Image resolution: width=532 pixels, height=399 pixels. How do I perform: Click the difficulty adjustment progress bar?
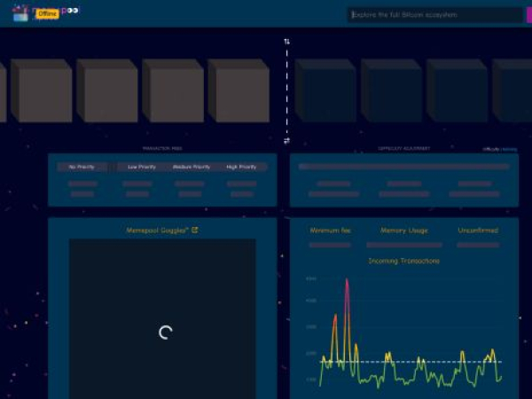(x=403, y=166)
